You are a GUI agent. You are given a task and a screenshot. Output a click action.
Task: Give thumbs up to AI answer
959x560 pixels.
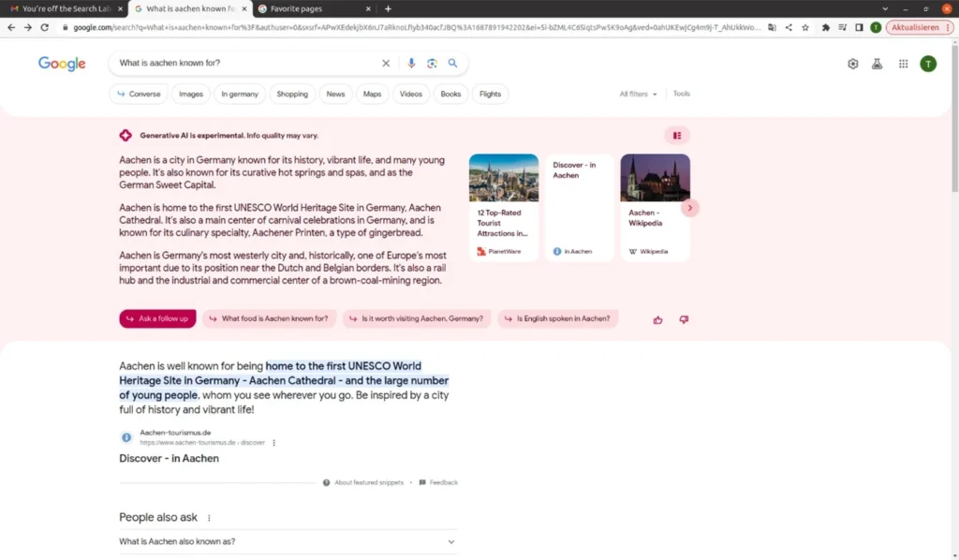657,319
